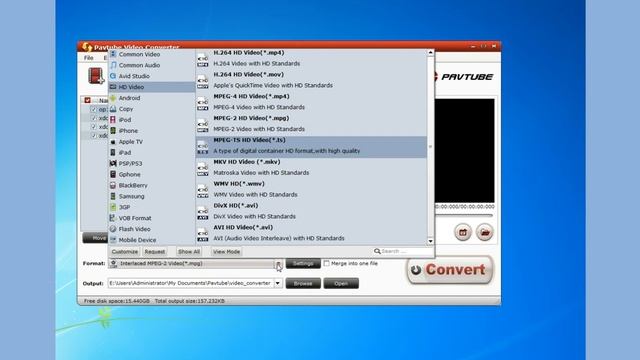The width and height of the screenshot is (640, 360).
Task: Toggle the Merge into one file checkbox
Action: tap(327, 264)
